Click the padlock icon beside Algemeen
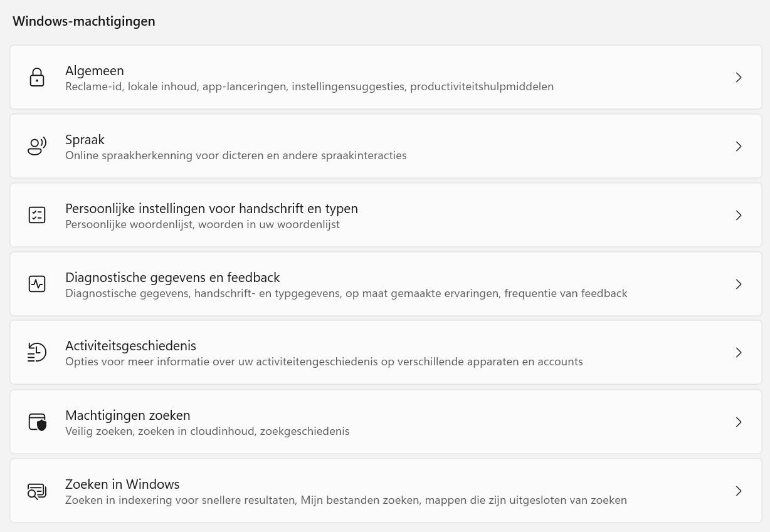This screenshot has height=532, width=770. [x=37, y=78]
